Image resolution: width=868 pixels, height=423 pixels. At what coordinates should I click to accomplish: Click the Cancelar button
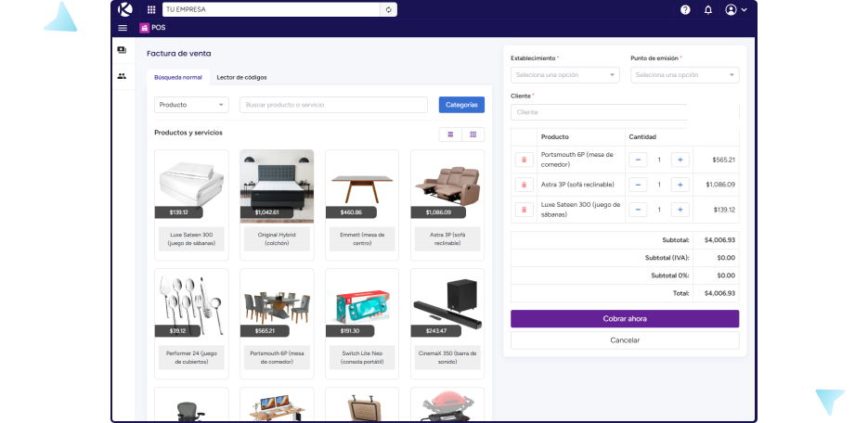(x=625, y=340)
